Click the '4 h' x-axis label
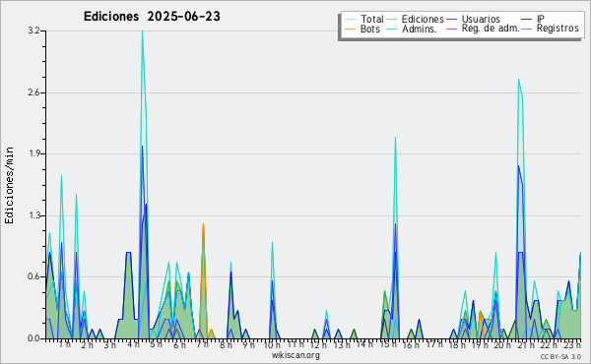The height and width of the screenshot is (364, 591). [x=133, y=344]
